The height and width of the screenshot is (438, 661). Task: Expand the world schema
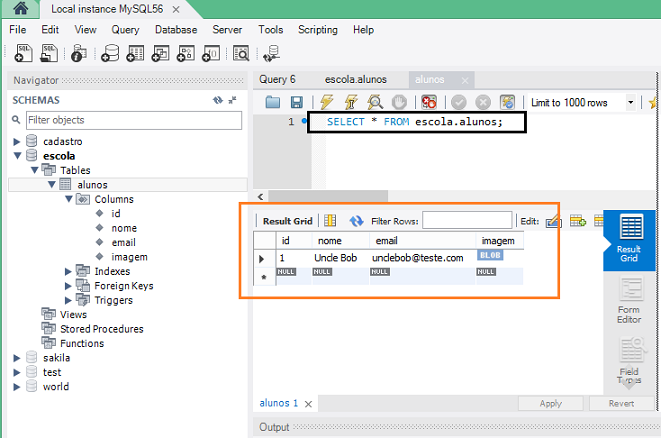pos(17,387)
